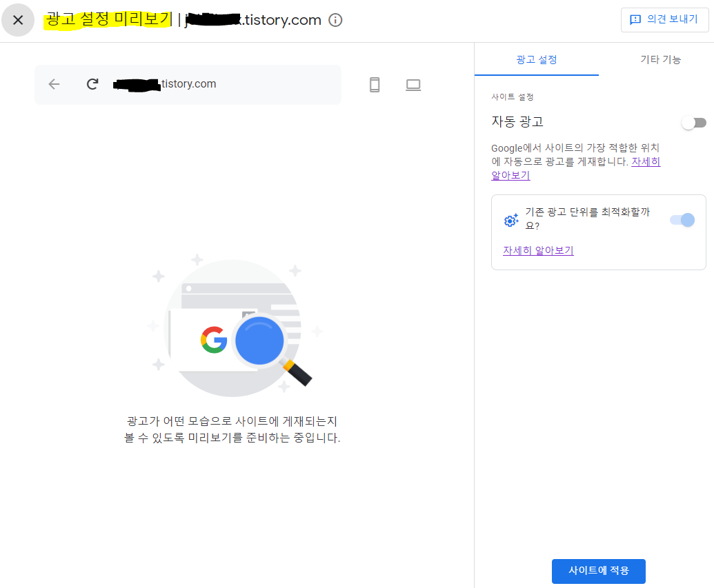Open 자세히 알아보기 link in optimization card
Viewport: 714px width, 588px height.
point(538,250)
